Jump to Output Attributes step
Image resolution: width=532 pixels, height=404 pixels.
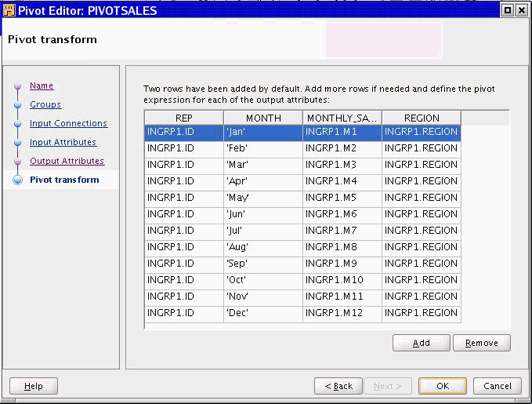coord(67,161)
